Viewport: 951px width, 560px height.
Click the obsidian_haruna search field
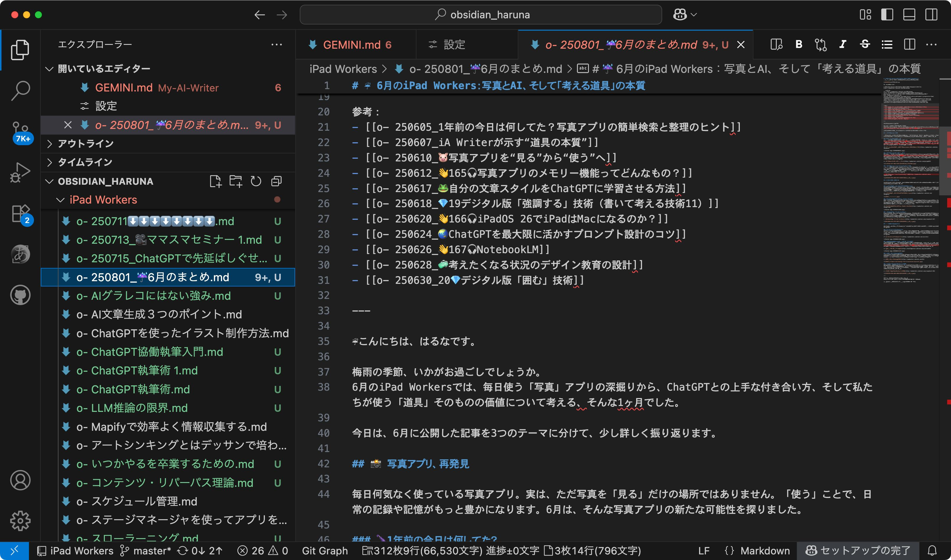[481, 15]
